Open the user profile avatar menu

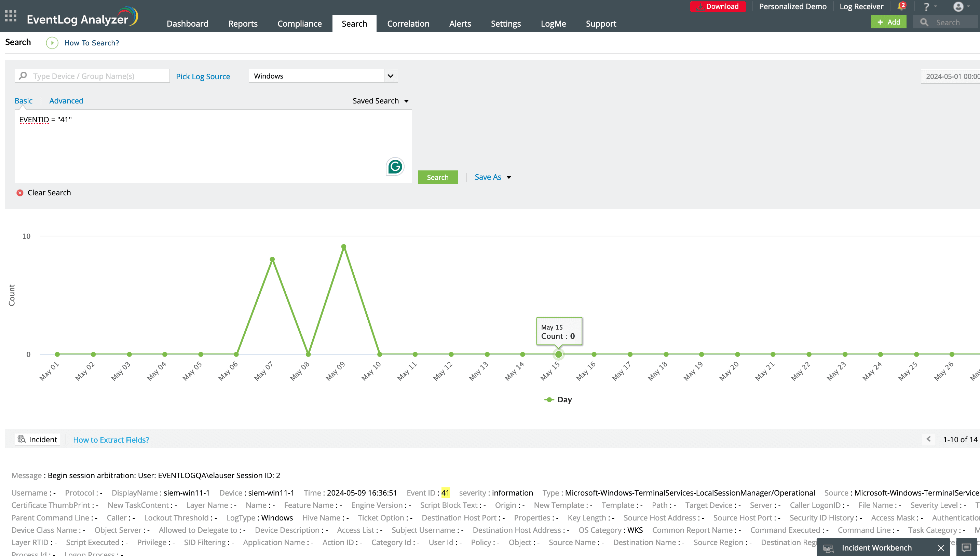[958, 6]
